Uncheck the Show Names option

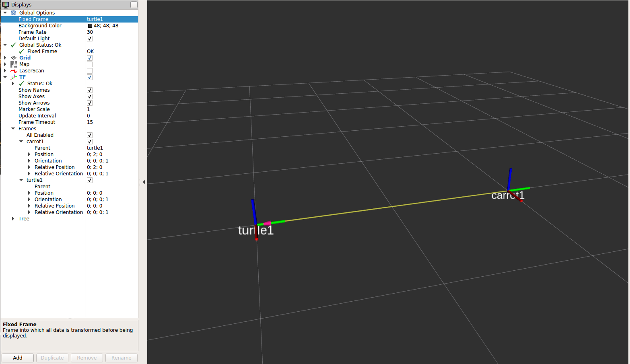tap(90, 90)
